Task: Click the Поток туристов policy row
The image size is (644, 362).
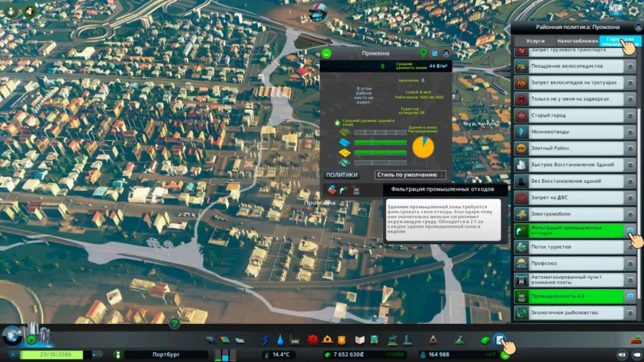Action: [575, 247]
